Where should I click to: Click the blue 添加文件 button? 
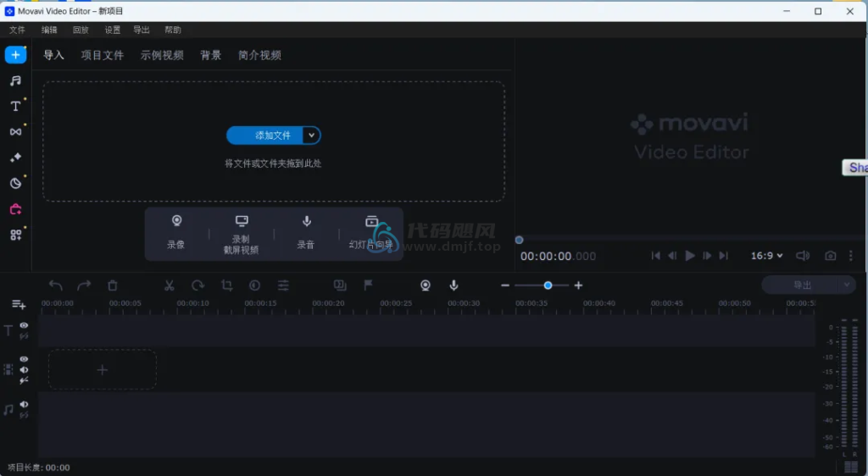pos(265,136)
